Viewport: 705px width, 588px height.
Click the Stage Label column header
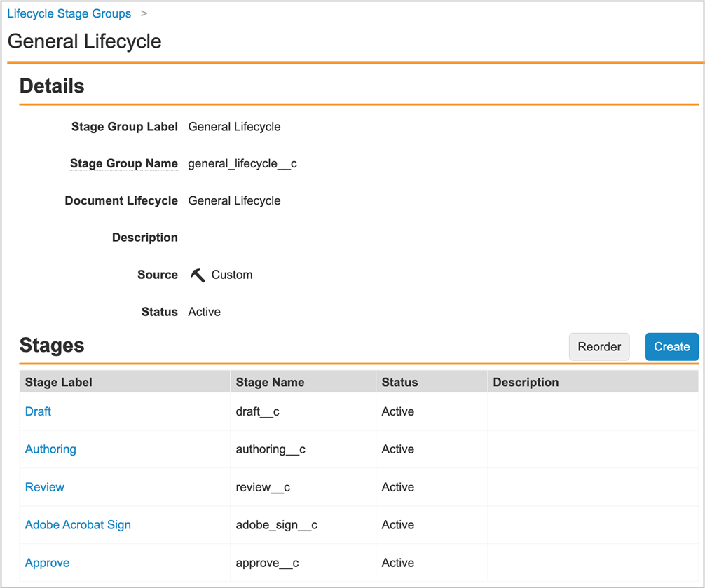(x=59, y=383)
